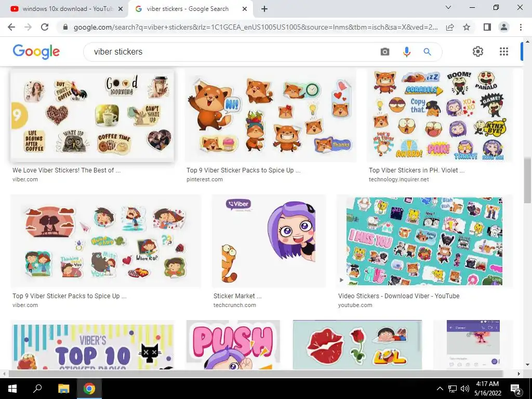The height and width of the screenshot is (399, 532).
Task: Open Viber's Top 10 sticker packs image
Action: [x=92, y=345]
